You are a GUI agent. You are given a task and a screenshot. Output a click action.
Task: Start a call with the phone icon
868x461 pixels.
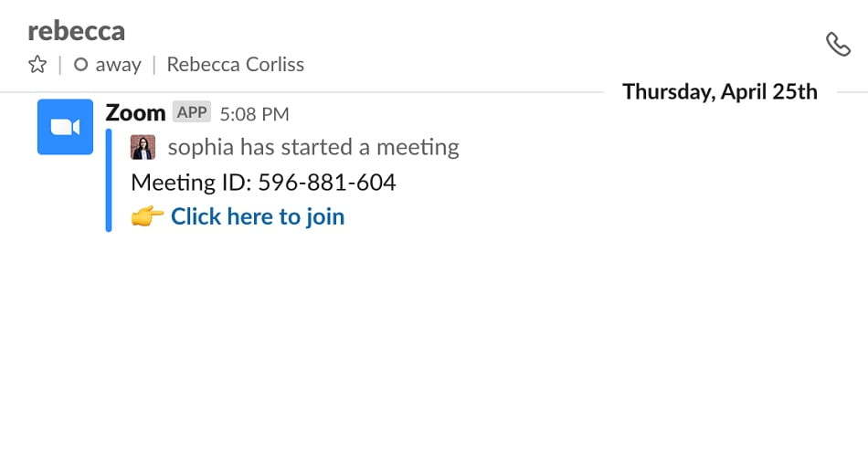838,44
